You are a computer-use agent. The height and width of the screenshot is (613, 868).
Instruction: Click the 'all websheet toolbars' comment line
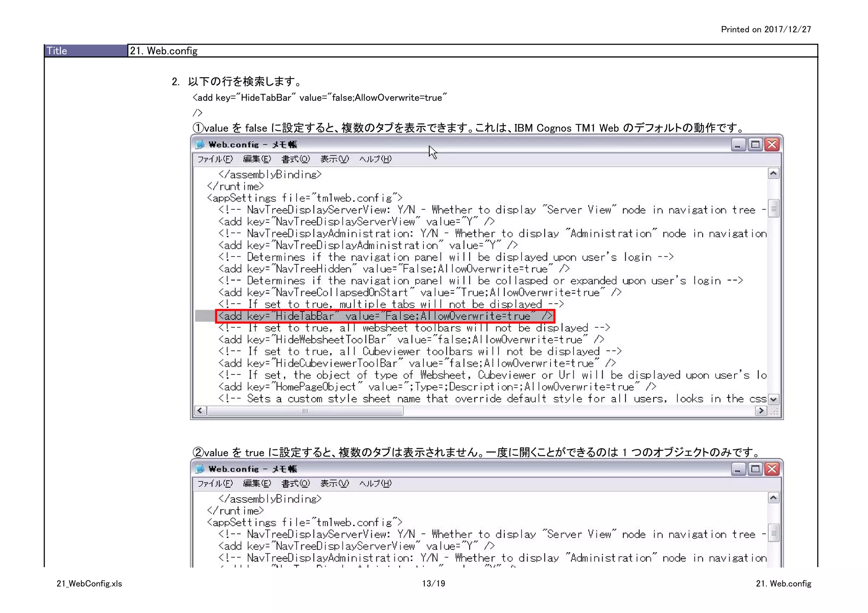tap(414, 328)
